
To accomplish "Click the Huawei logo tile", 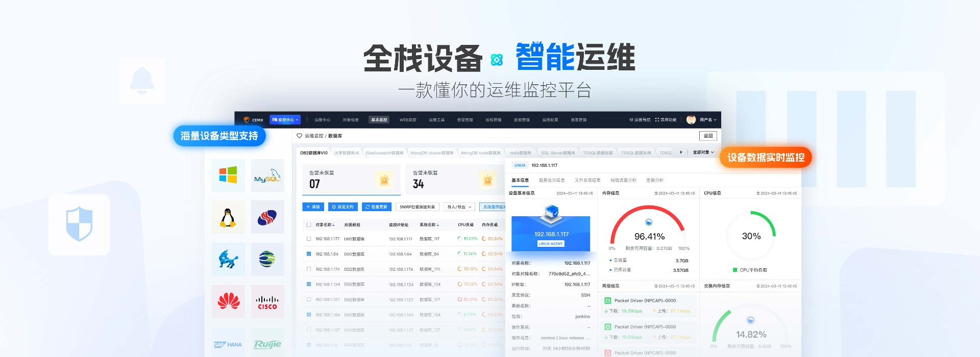I will [x=228, y=301].
